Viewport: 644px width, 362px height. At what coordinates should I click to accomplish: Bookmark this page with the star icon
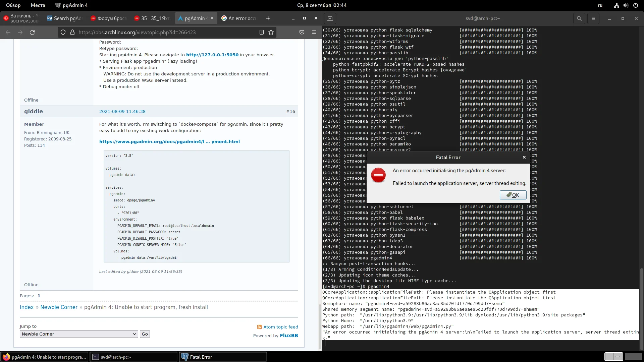tap(271, 33)
